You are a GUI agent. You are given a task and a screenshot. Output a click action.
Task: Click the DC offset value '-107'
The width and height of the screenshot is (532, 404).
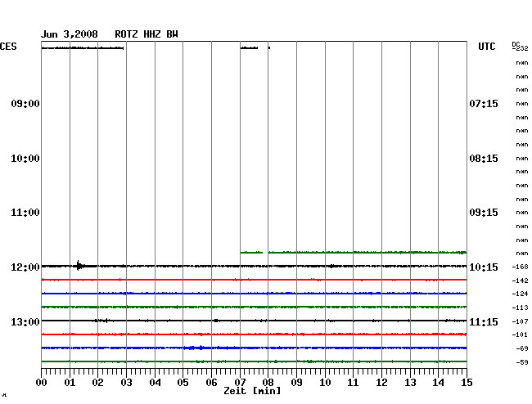[x=520, y=321]
